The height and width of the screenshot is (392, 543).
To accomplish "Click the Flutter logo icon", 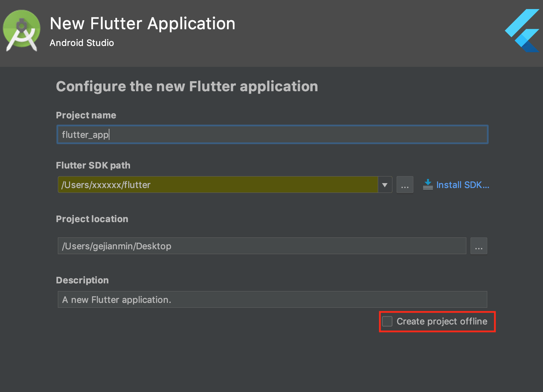I will click(522, 31).
